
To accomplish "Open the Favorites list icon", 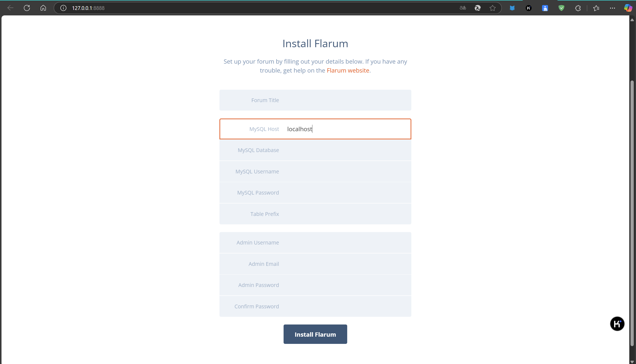I will 596,8.
